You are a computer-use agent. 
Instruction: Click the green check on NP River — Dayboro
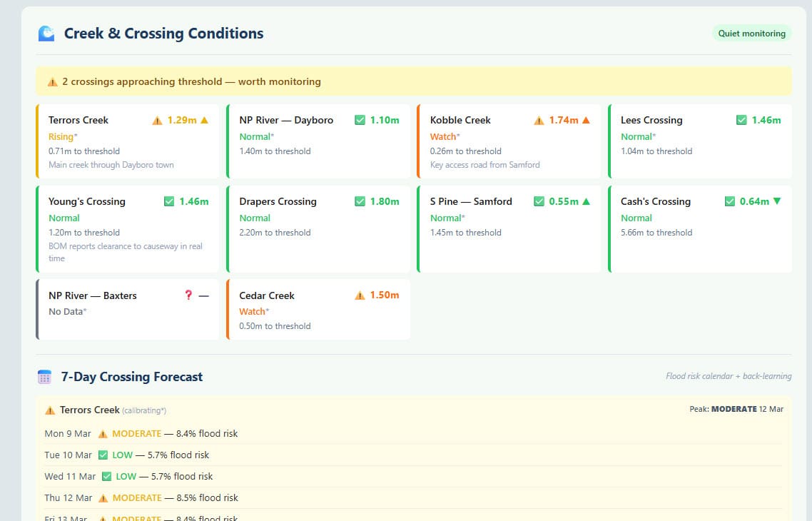(x=360, y=121)
